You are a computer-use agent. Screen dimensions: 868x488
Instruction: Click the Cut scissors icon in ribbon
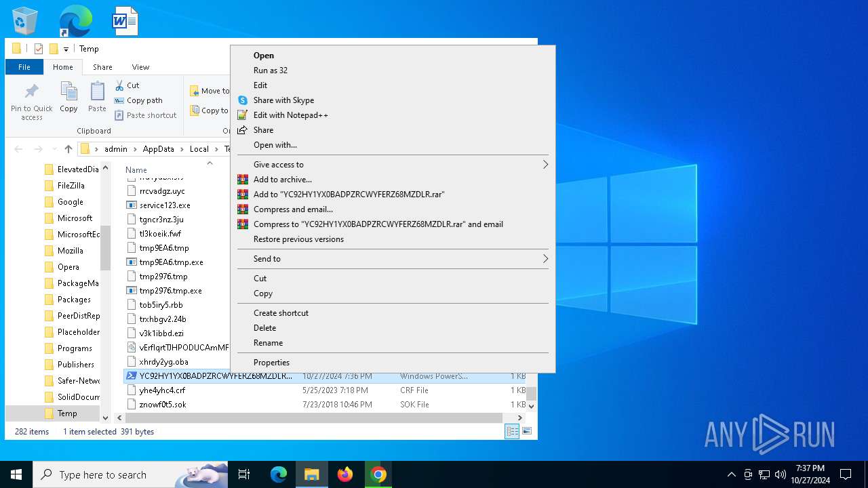coord(120,85)
